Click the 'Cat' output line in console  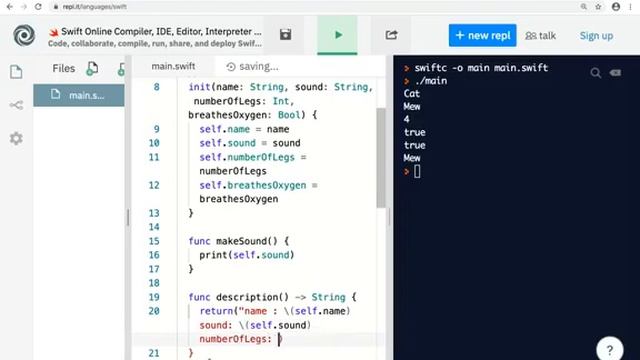411,94
